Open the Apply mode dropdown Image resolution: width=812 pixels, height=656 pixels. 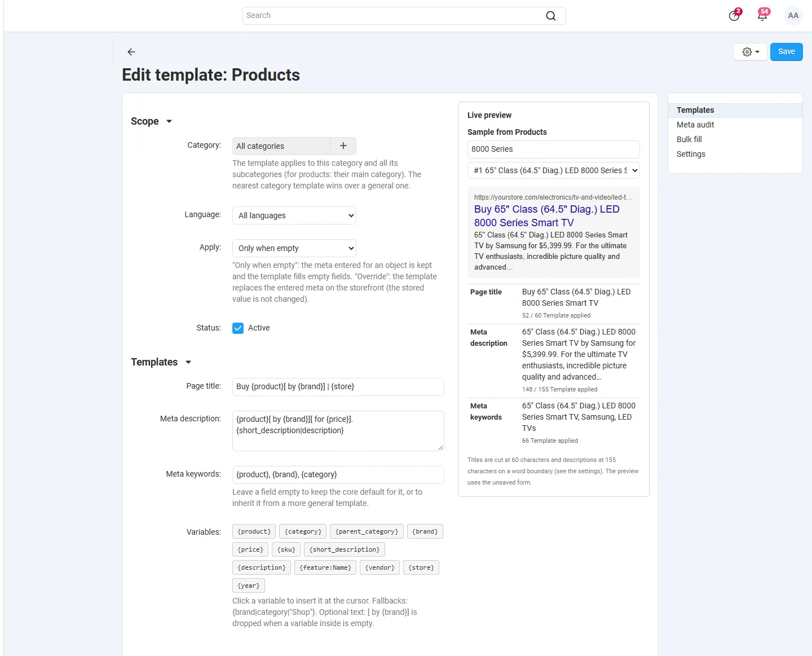click(294, 248)
